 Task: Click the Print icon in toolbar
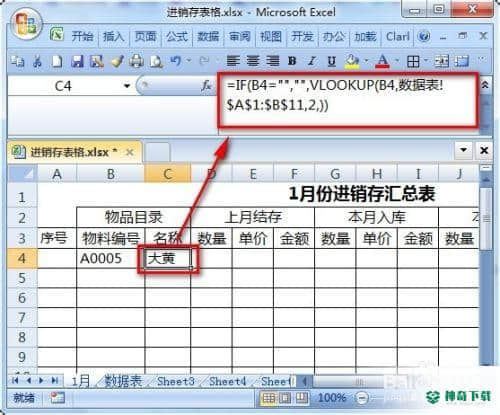click(136, 61)
